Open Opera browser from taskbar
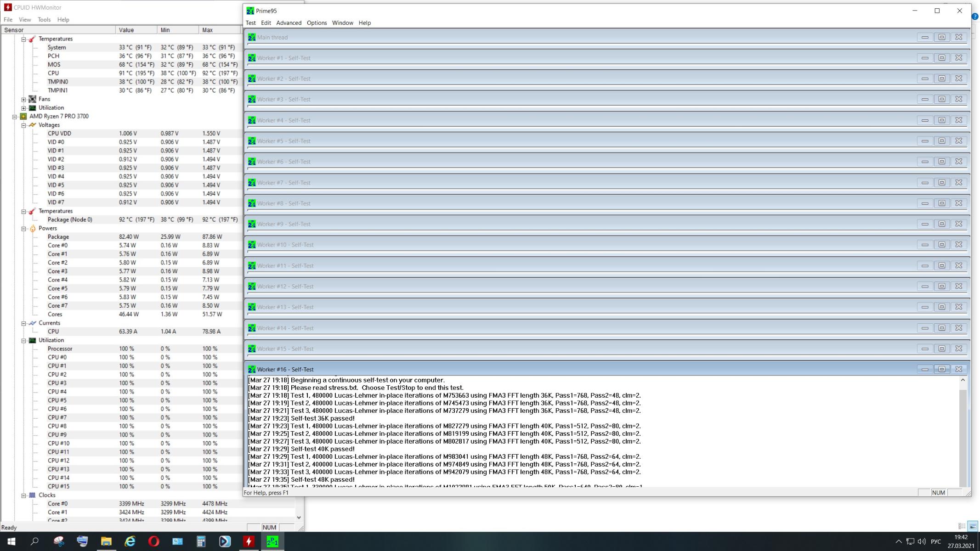This screenshot has height=551, width=980. [153, 541]
